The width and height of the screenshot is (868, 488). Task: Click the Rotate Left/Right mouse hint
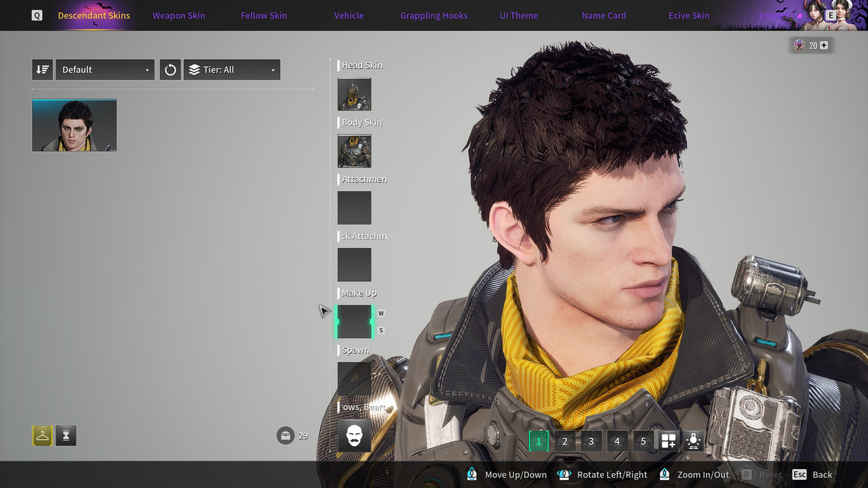[x=601, y=474]
